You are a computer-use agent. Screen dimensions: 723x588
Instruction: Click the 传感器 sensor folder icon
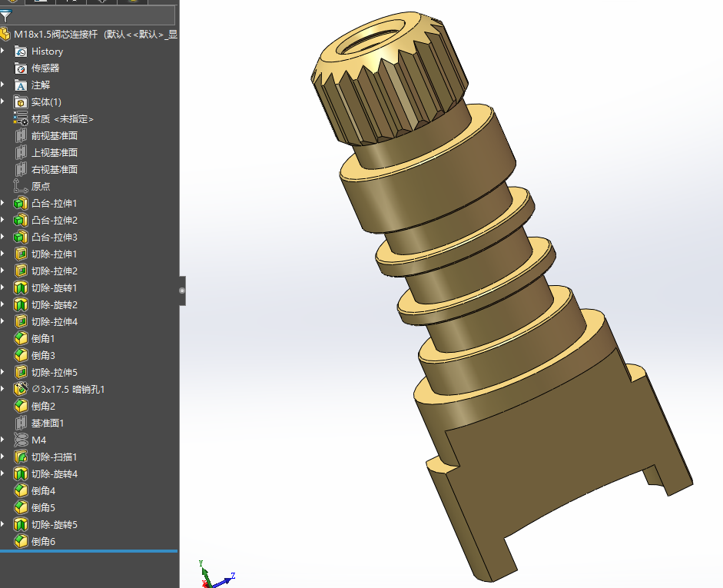pos(21,68)
